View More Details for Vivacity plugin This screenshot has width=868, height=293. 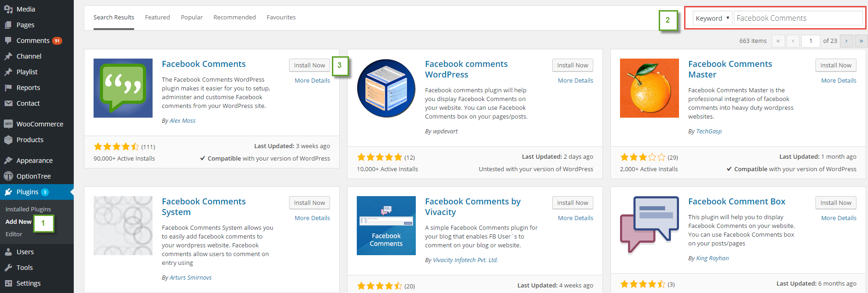click(575, 218)
